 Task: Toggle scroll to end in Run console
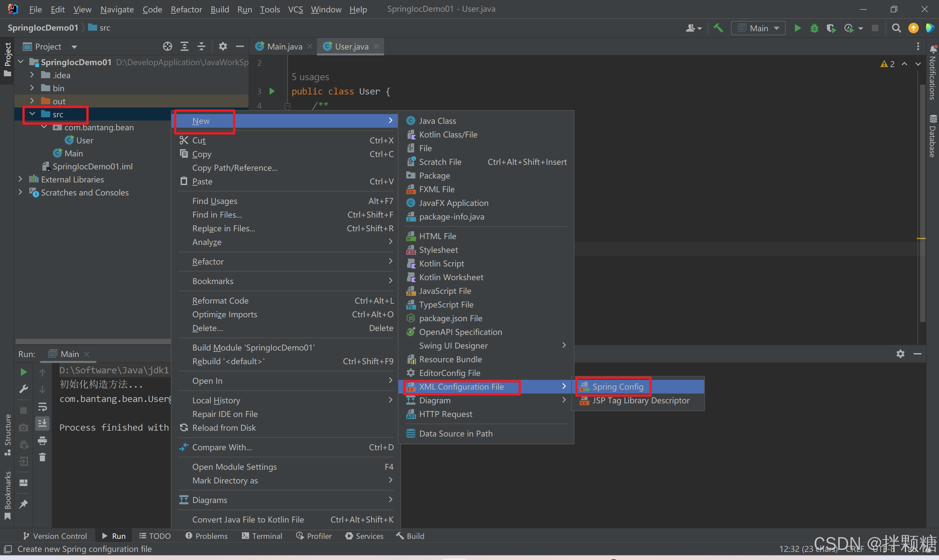coord(42,424)
